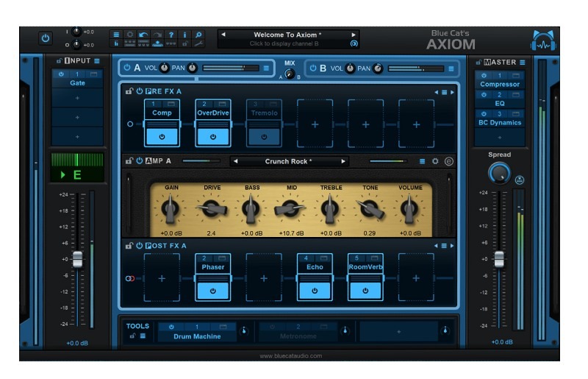
Task: Click the undo arrow icon
Action: [143, 35]
